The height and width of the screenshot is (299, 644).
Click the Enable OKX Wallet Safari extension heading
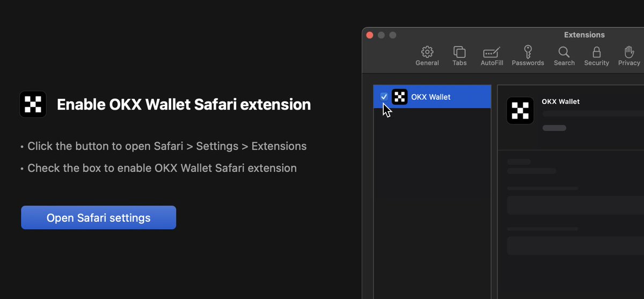(x=184, y=104)
